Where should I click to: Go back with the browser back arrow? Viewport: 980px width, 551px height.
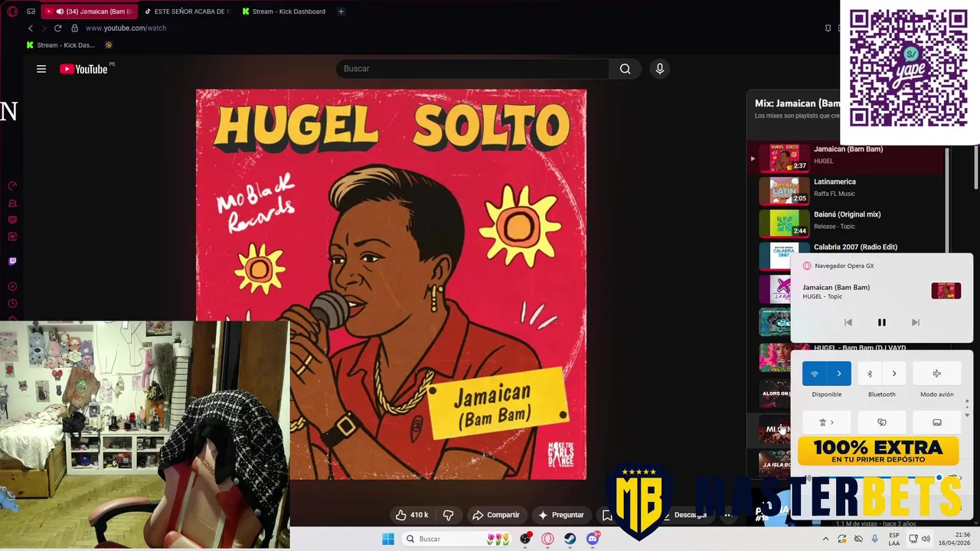coord(31,28)
